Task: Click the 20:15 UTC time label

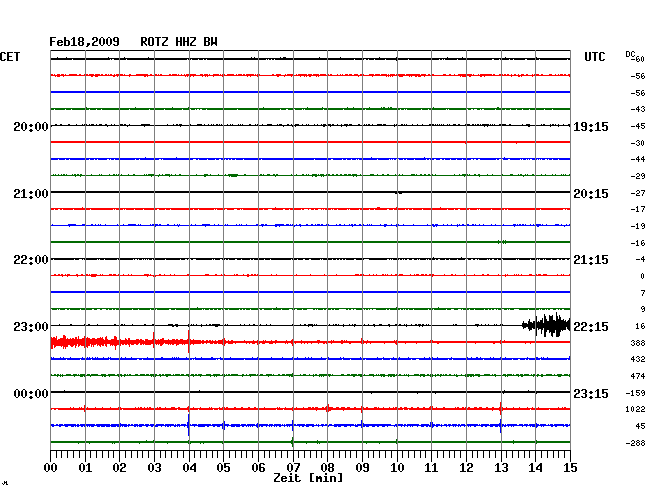Action: [591, 194]
